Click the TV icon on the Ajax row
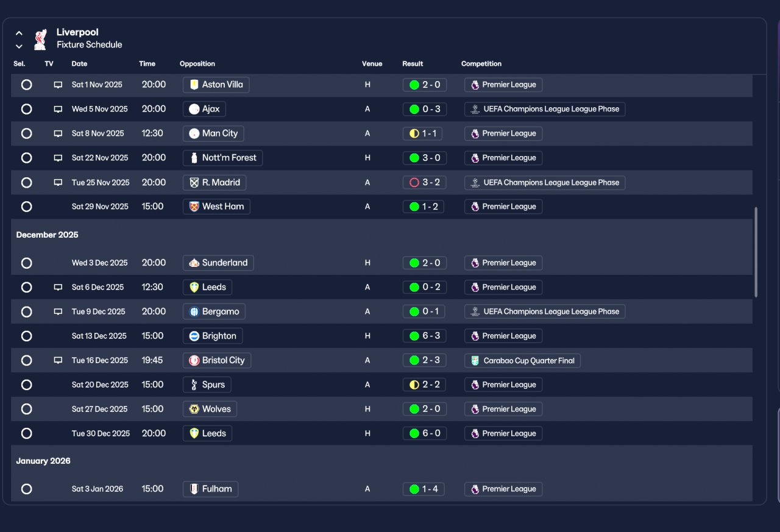 [x=58, y=110]
